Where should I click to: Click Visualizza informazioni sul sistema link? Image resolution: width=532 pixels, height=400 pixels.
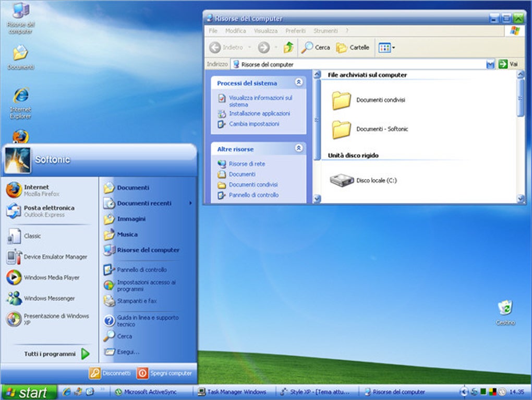(260, 101)
